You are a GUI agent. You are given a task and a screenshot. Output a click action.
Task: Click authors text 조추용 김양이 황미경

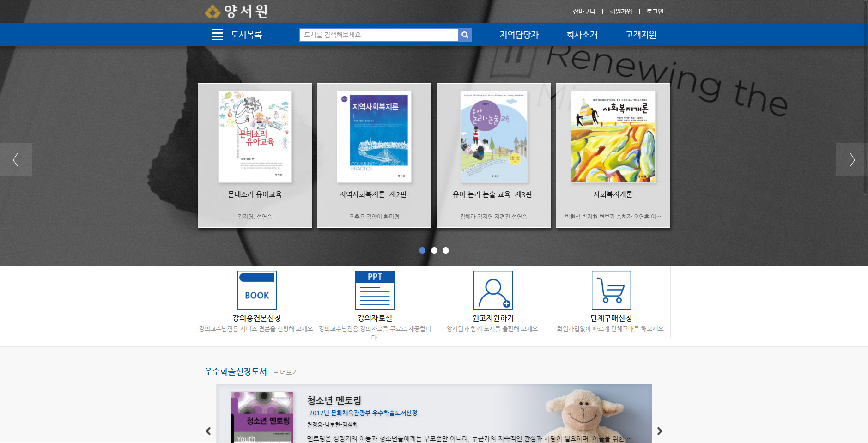coord(374,217)
